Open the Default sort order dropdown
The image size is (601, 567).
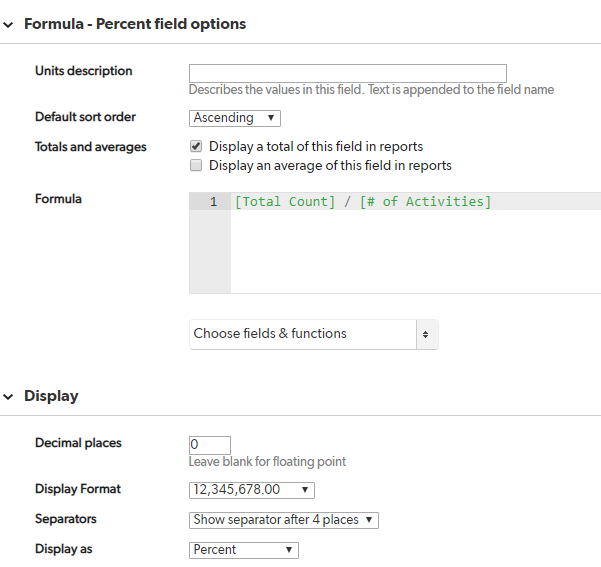click(235, 118)
